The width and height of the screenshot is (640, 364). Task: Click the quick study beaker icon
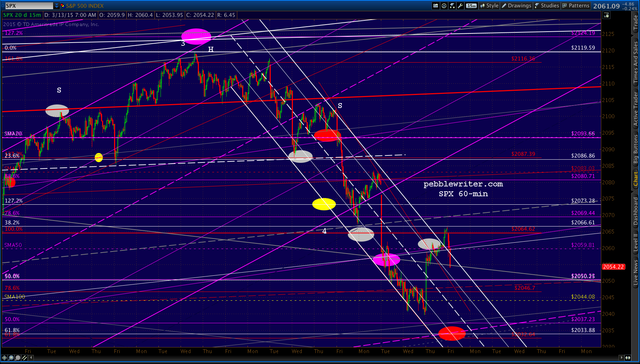pyautogui.click(x=452, y=6)
